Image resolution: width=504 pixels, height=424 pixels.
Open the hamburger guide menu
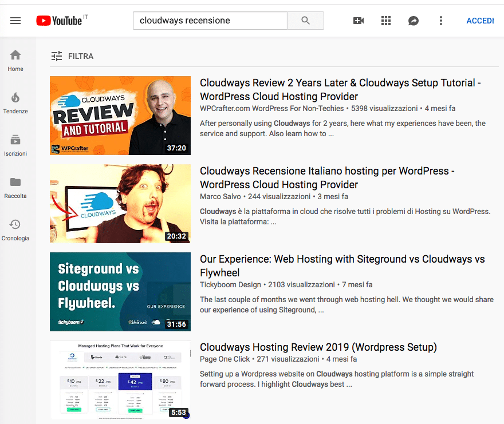coord(15,21)
